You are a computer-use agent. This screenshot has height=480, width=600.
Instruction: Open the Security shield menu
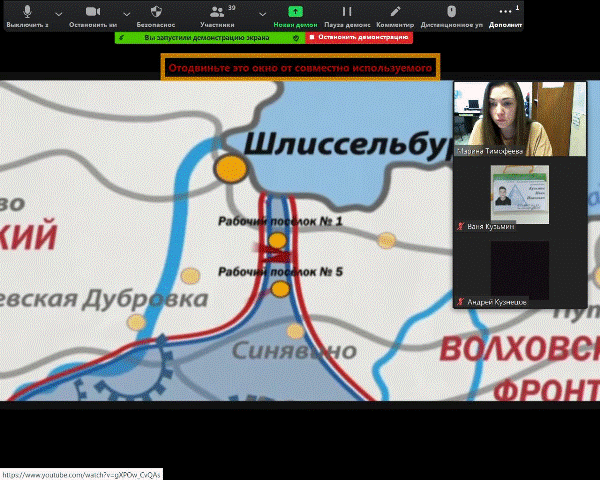[x=155, y=11]
